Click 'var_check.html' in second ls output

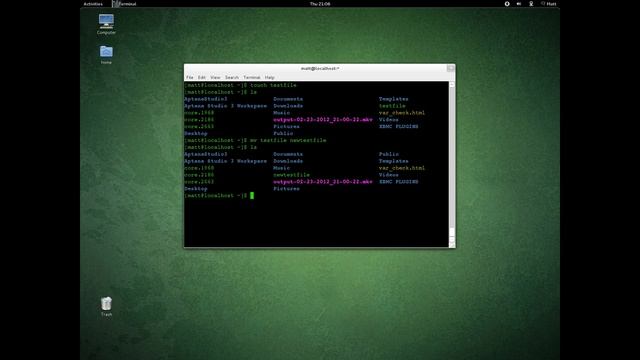point(402,168)
